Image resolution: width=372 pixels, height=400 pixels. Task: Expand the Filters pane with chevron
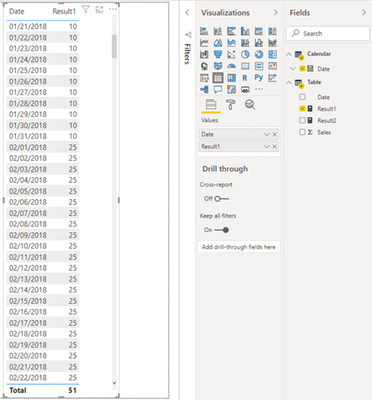pos(187,13)
